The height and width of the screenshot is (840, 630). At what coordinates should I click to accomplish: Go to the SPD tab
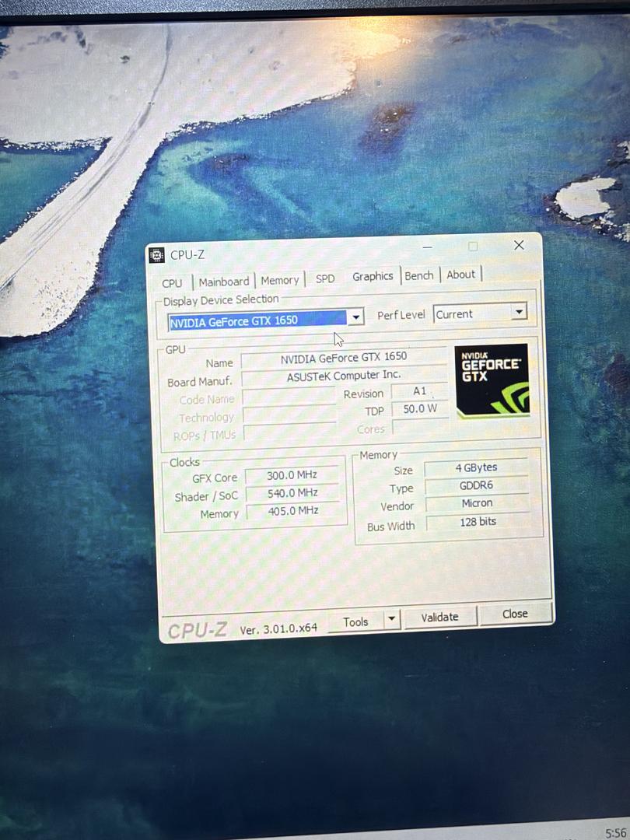click(x=325, y=278)
